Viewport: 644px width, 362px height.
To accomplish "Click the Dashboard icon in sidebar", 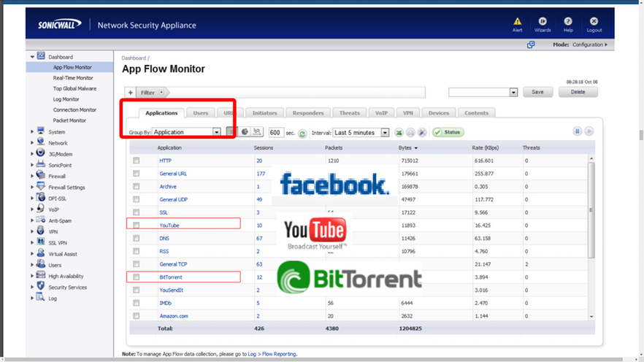I will pos(41,55).
